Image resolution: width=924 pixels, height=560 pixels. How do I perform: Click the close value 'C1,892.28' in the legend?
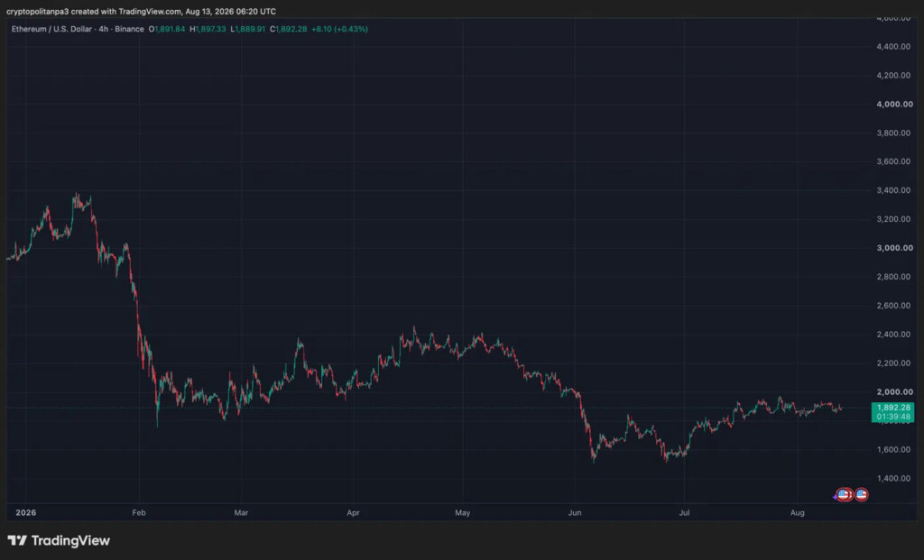(288, 29)
